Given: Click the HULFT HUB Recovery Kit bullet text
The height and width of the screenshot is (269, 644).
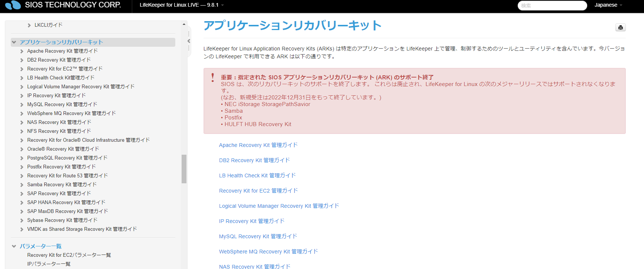Looking at the screenshot, I should pos(258,124).
